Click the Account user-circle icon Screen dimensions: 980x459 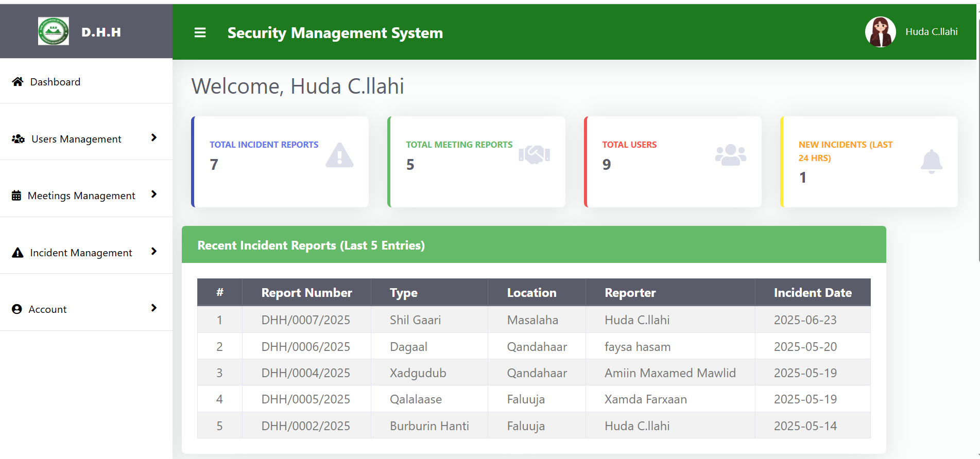click(17, 309)
